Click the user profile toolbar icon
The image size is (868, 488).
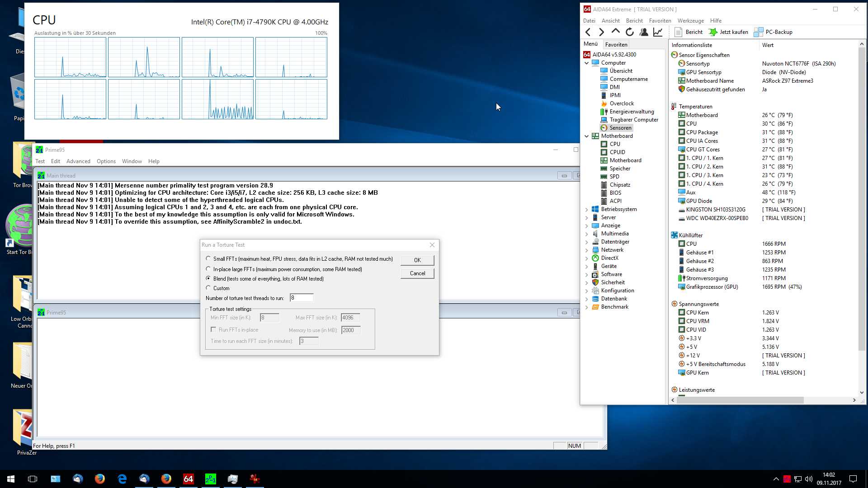pos(644,32)
